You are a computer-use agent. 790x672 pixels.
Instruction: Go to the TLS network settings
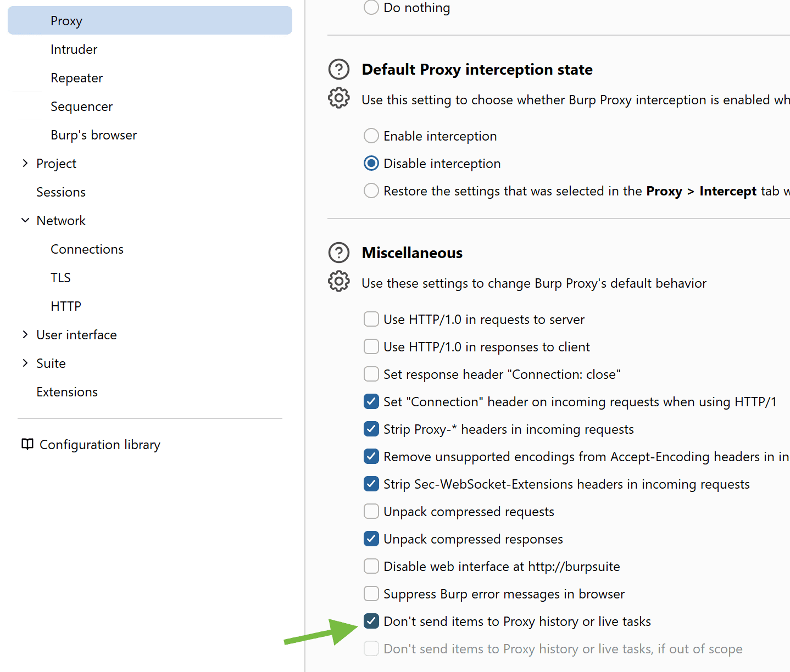pos(60,278)
